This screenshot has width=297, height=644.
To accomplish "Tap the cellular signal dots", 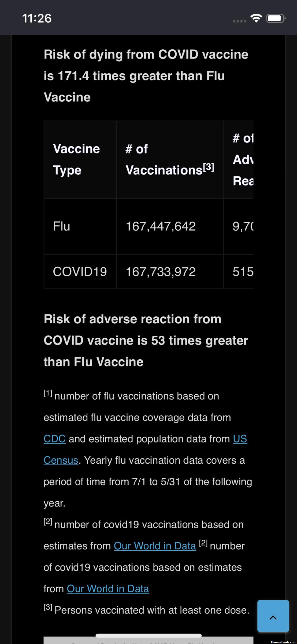I will 239,21.
